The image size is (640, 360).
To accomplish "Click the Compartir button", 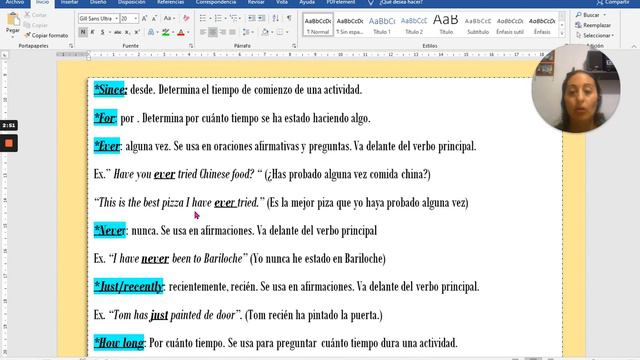I will pyautogui.click(x=612, y=2).
